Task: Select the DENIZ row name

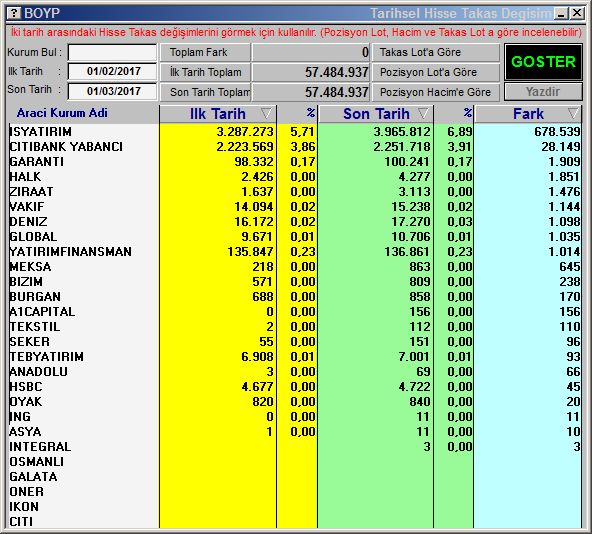Action: click(x=28, y=222)
